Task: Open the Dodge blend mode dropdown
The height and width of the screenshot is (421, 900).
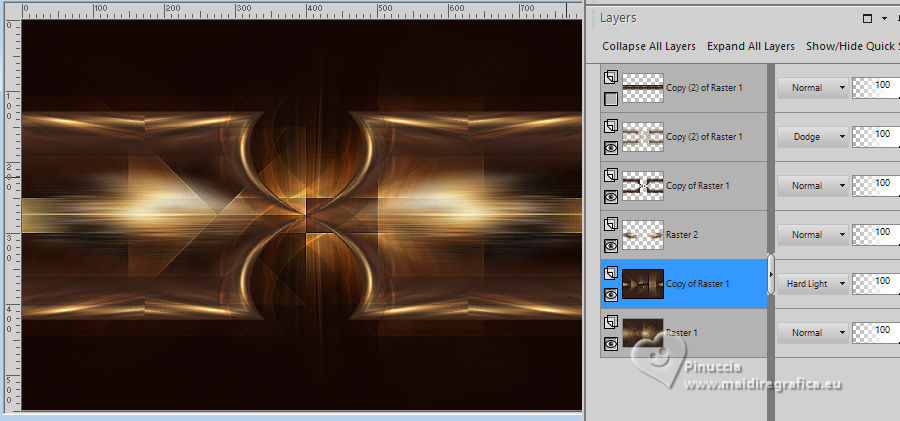Action: (812, 137)
